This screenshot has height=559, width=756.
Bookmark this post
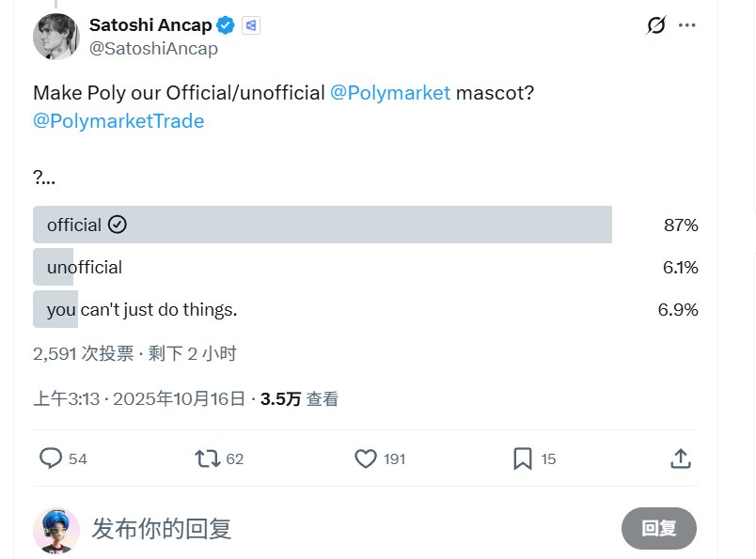523,458
